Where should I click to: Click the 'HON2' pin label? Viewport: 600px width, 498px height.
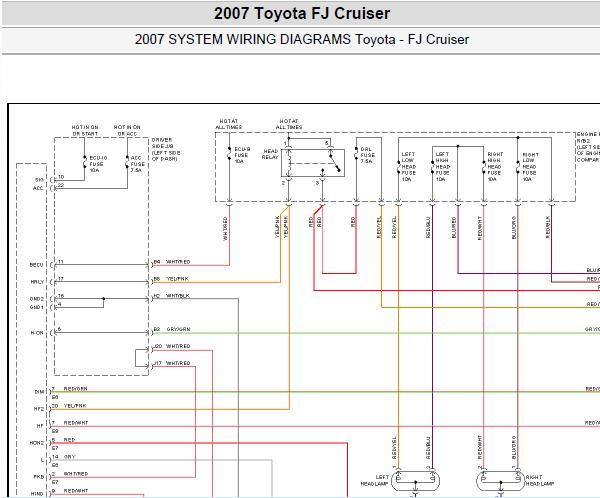pyautogui.click(x=37, y=443)
